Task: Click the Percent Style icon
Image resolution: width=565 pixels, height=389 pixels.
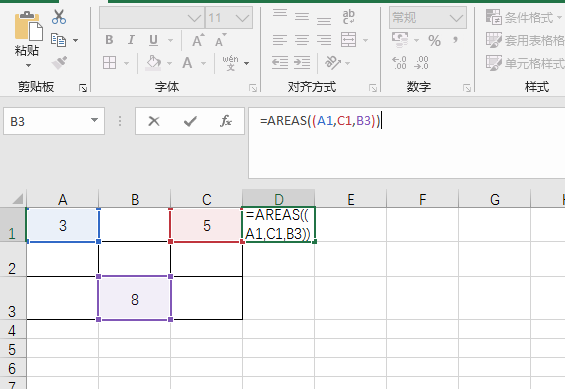Action: (x=434, y=40)
